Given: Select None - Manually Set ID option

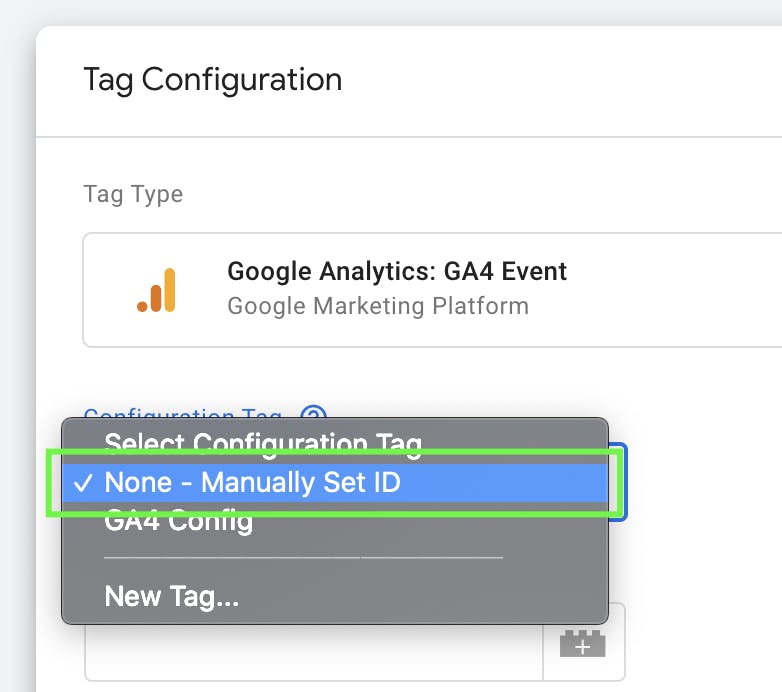Looking at the screenshot, I should [252, 483].
